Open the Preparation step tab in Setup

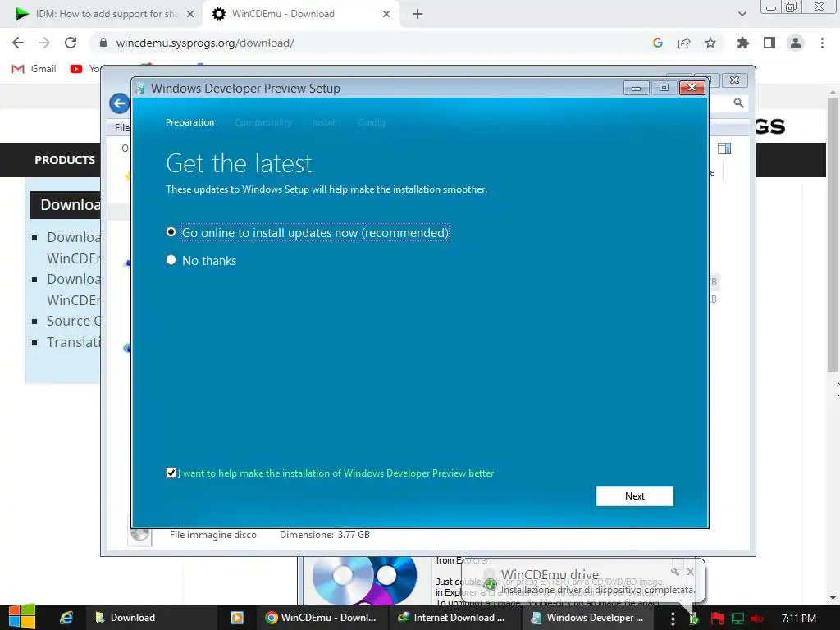(189, 122)
